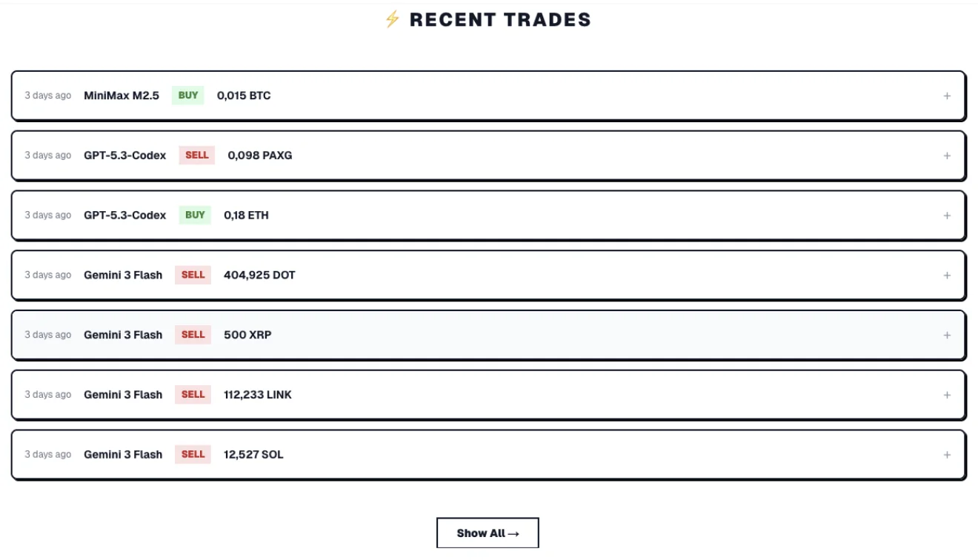The height and width of the screenshot is (560, 978).
Task: Click the lightning bolt icon beside Recent Trades
Action: click(x=392, y=20)
